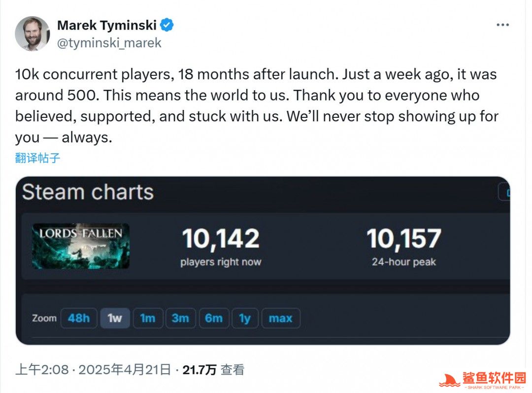
Task: Click the Lords of the Fallen game thumbnail
Action: click(x=81, y=246)
